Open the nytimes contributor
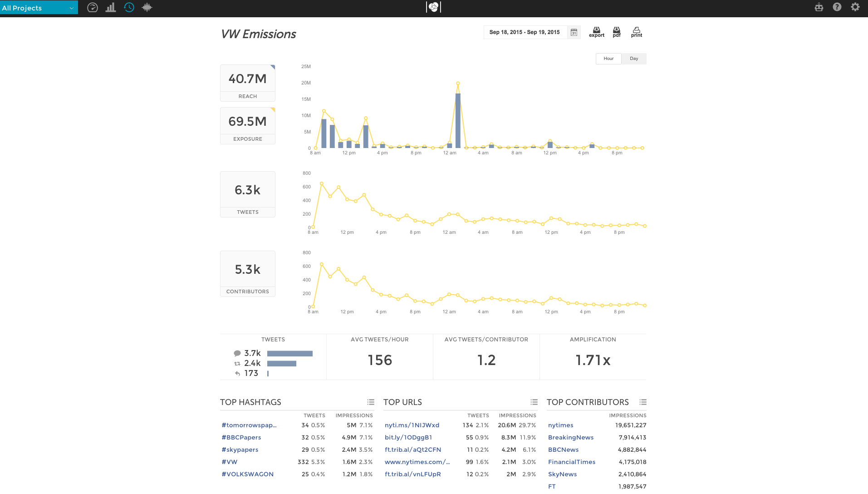Image resolution: width=868 pixels, height=494 pixels. [561, 425]
